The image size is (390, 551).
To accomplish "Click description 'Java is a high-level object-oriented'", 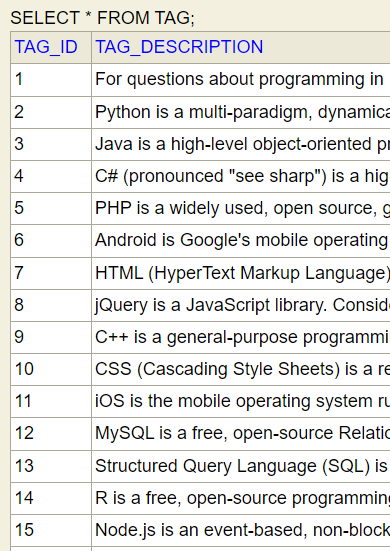I will pyautogui.click(x=242, y=144).
